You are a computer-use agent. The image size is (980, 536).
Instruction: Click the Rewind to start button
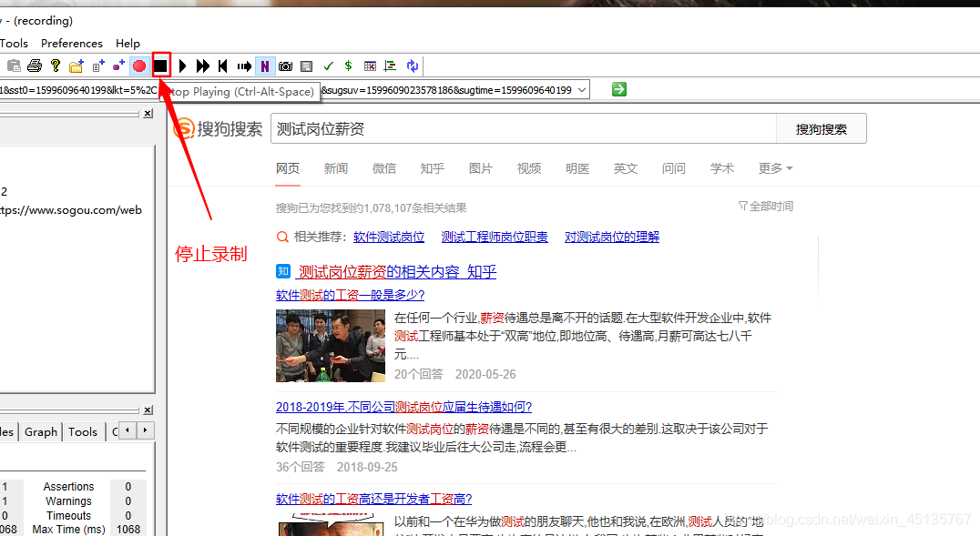(223, 66)
